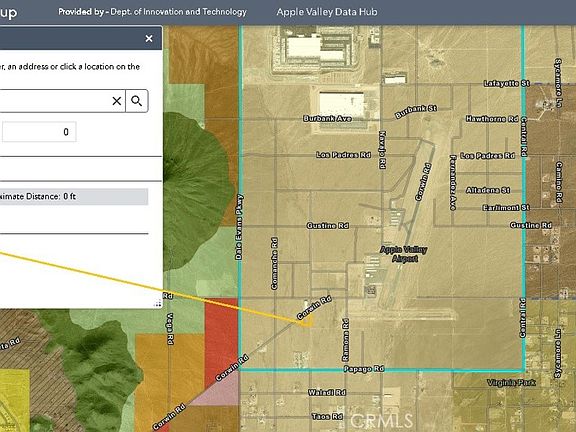Click the Ramona Rd label
576x432 pixels.
pyautogui.click(x=345, y=340)
